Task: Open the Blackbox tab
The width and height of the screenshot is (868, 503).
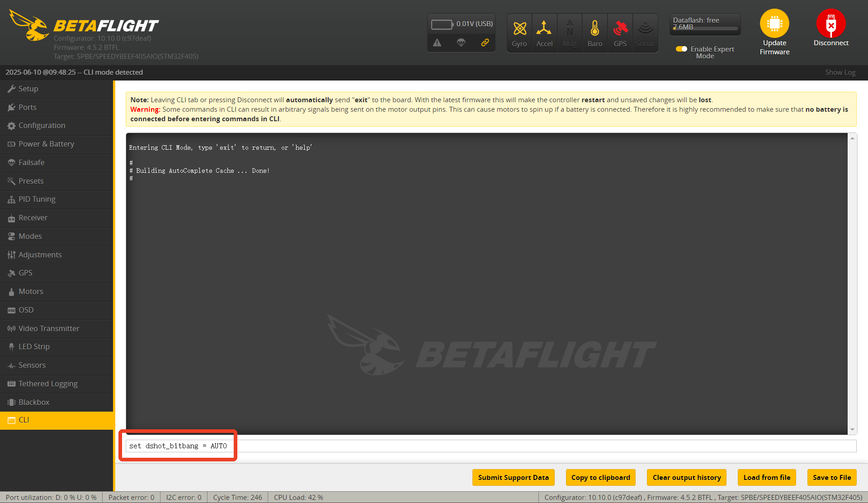Action: (57, 402)
